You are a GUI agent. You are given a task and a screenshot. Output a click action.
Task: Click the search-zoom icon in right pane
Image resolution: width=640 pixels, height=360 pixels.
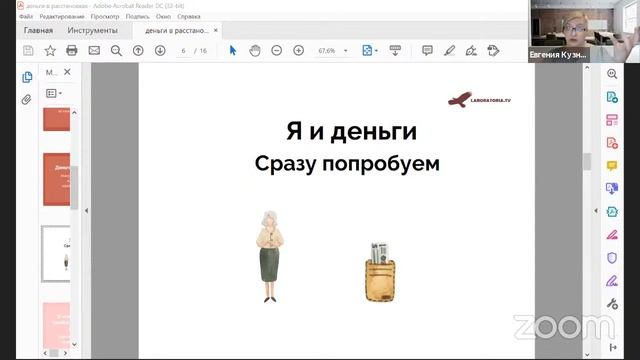(612, 74)
